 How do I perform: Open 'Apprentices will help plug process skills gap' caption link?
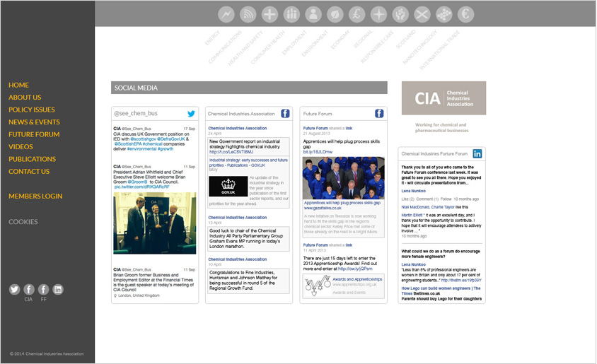[x=342, y=203]
